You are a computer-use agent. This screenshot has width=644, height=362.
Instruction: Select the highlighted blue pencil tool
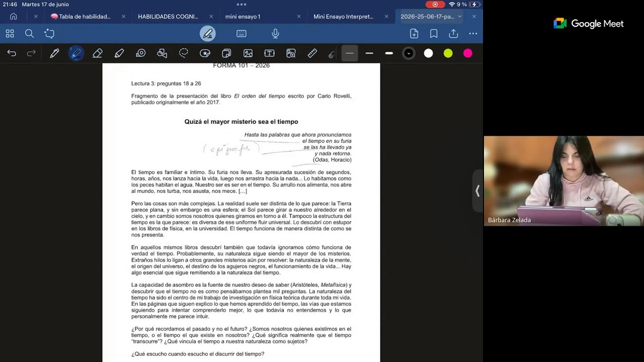(76, 53)
